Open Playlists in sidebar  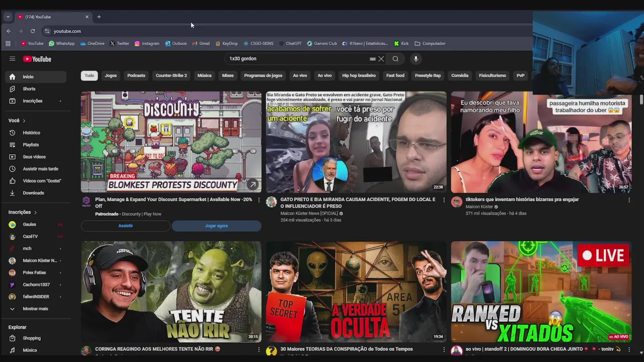(35, 145)
